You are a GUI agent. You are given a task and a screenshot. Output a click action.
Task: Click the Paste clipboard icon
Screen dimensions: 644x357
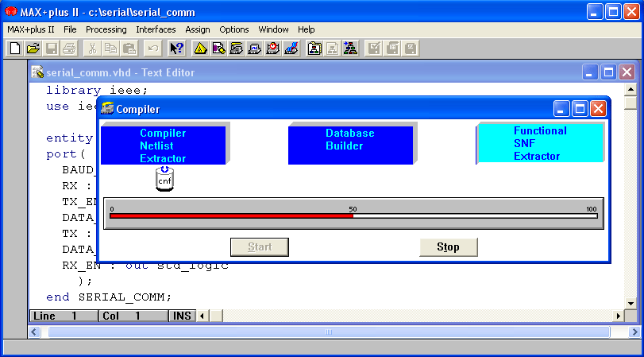[x=129, y=49]
